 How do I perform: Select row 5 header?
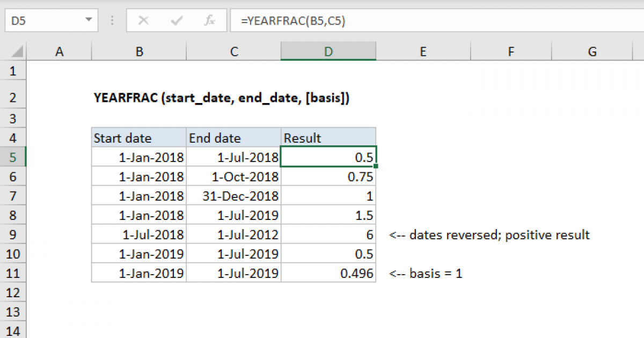coord(13,157)
